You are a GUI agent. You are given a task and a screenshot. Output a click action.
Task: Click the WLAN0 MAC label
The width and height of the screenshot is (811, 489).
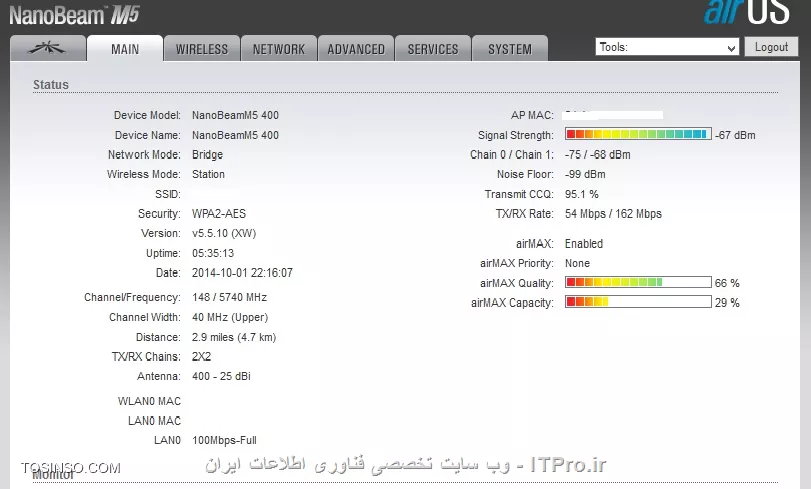coord(149,401)
